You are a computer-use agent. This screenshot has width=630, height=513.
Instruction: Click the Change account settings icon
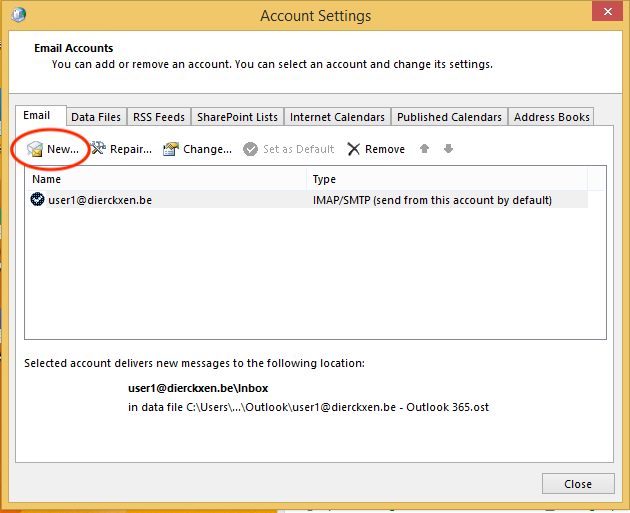coord(171,149)
